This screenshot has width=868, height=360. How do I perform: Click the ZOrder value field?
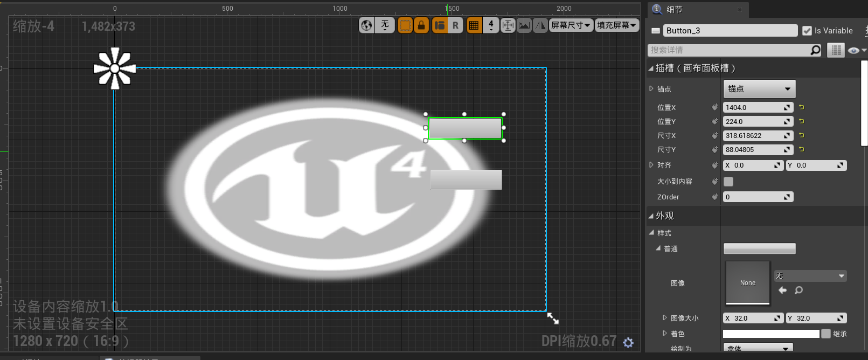(758, 197)
